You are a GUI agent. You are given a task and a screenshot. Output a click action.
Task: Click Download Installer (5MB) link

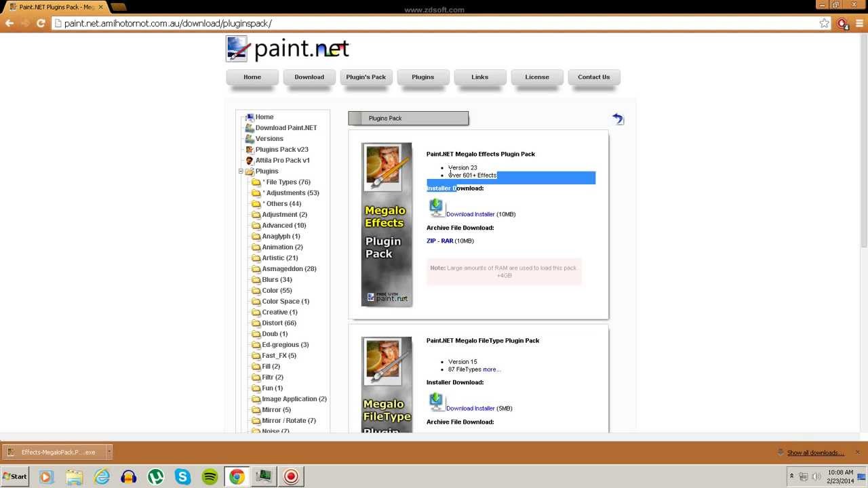coord(470,409)
